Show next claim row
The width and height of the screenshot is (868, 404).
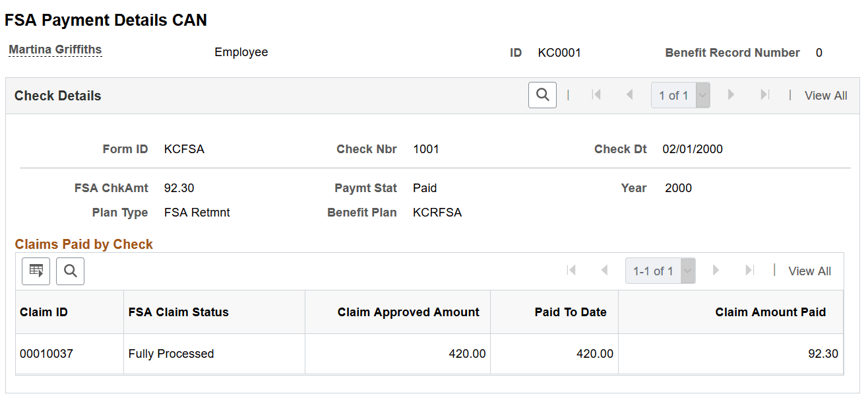point(716,271)
